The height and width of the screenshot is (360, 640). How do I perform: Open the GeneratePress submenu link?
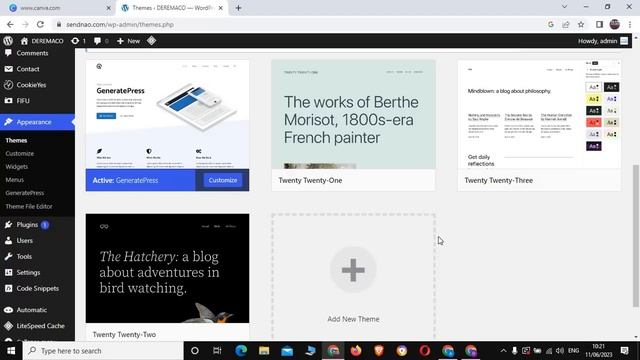tap(24, 193)
